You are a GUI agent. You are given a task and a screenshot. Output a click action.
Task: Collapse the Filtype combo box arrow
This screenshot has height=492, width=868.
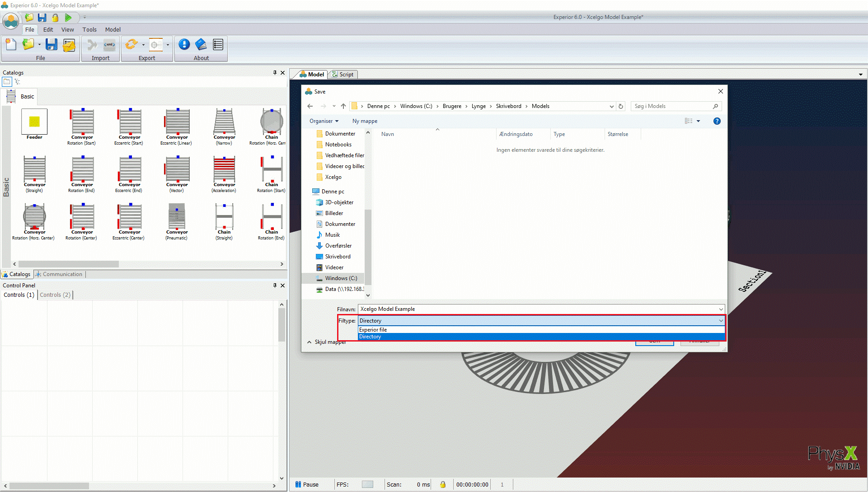click(x=721, y=321)
